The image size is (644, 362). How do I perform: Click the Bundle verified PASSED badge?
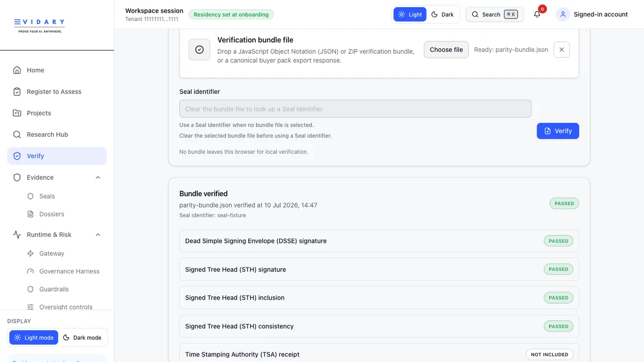click(564, 204)
